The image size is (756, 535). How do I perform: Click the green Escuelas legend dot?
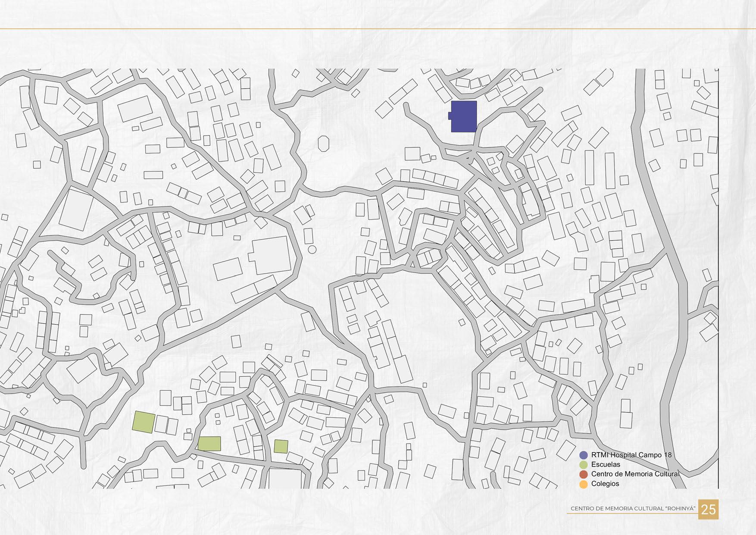pyautogui.click(x=584, y=465)
